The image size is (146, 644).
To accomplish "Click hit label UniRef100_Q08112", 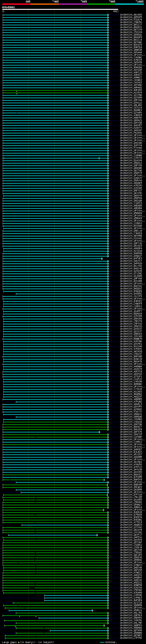I will (x=131, y=103).
